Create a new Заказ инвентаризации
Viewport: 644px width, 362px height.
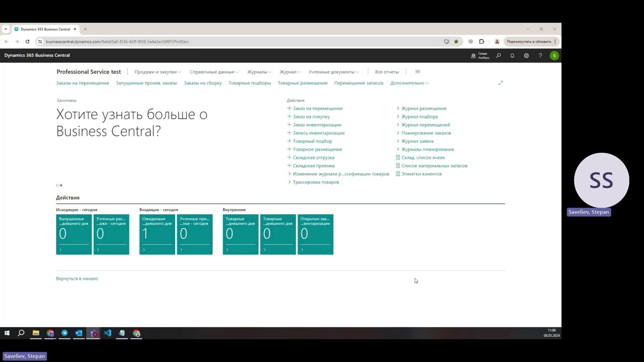click(314, 125)
